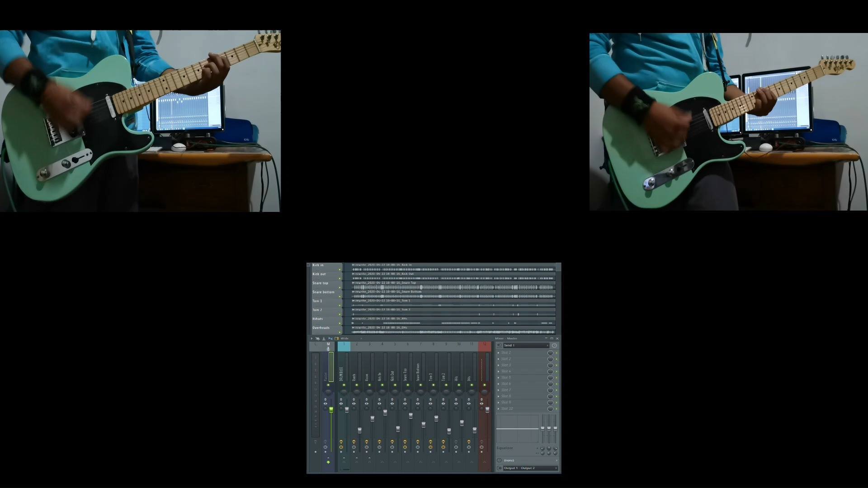Open the latency compensation clock icon
The height and width of the screenshot is (488, 868).
pos(554,345)
